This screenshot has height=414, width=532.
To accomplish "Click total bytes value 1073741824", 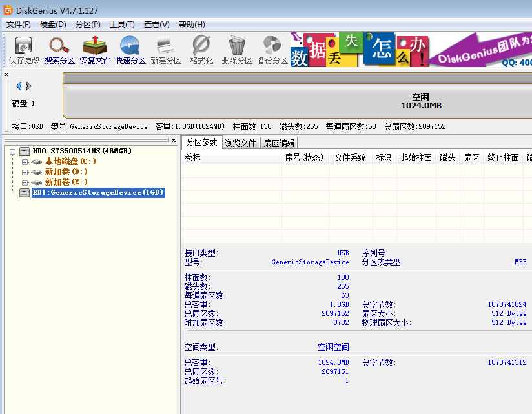I will (507, 304).
